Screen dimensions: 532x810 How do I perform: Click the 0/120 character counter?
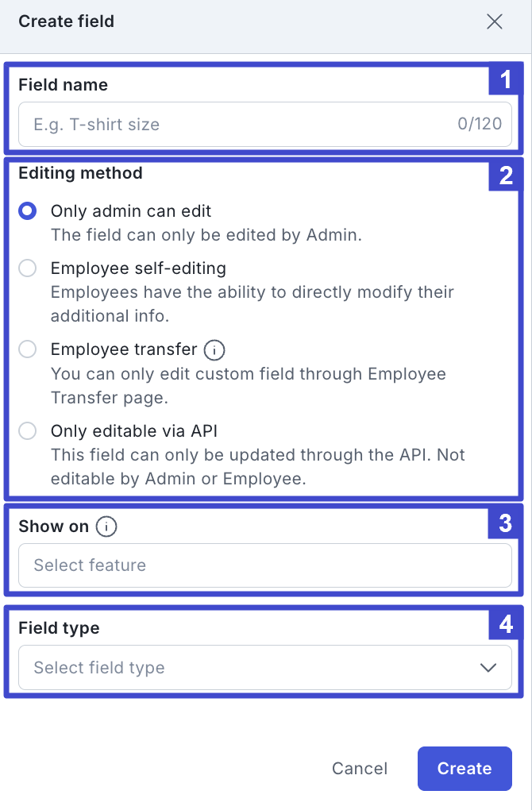click(480, 124)
